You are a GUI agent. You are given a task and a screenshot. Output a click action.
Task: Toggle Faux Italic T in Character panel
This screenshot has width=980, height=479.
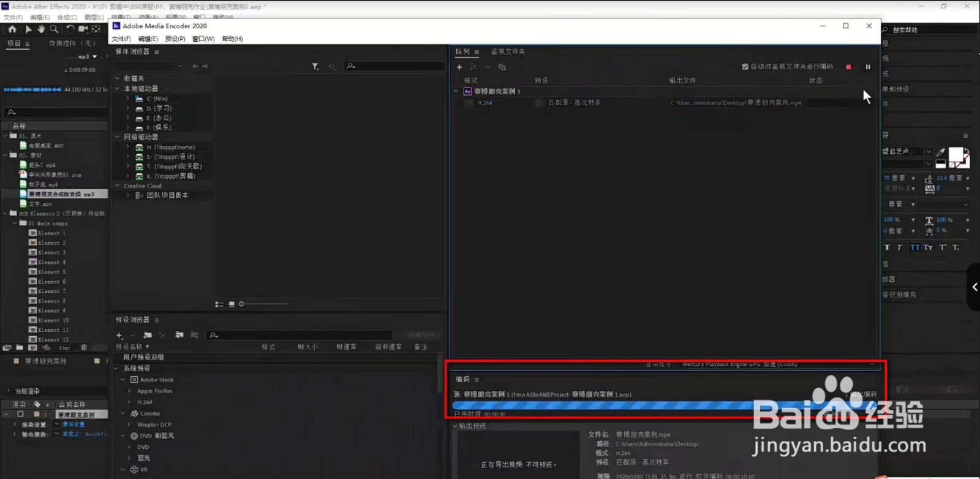coord(899,247)
